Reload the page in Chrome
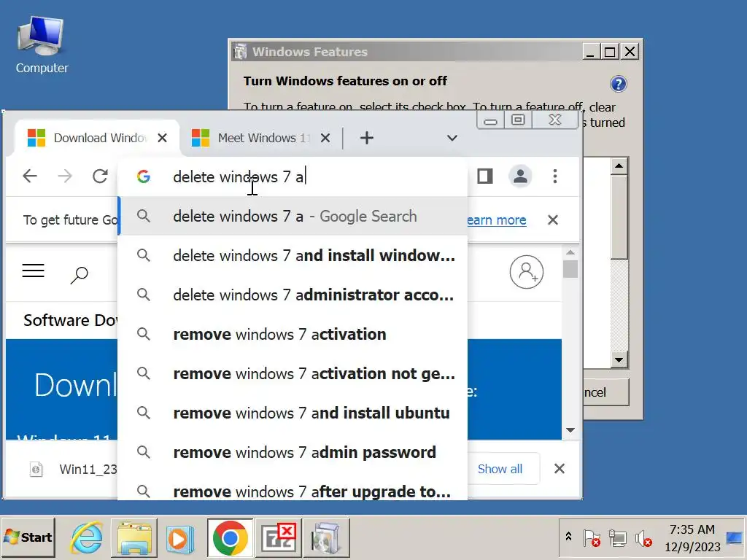Viewport: 747px width, 560px height. point(100,176)
